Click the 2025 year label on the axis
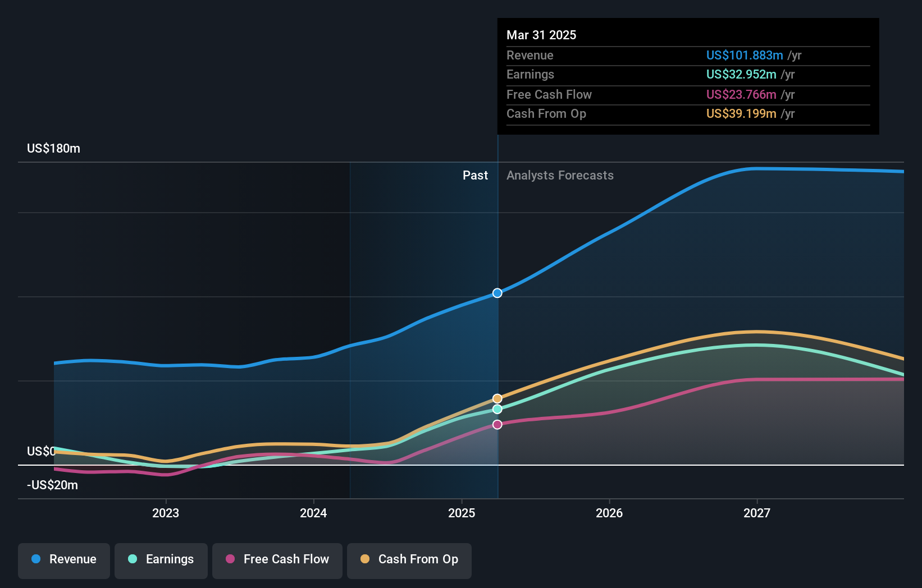The height and width of the screenshot is (588, 922). pyautogui.click(x=461, y=512)
